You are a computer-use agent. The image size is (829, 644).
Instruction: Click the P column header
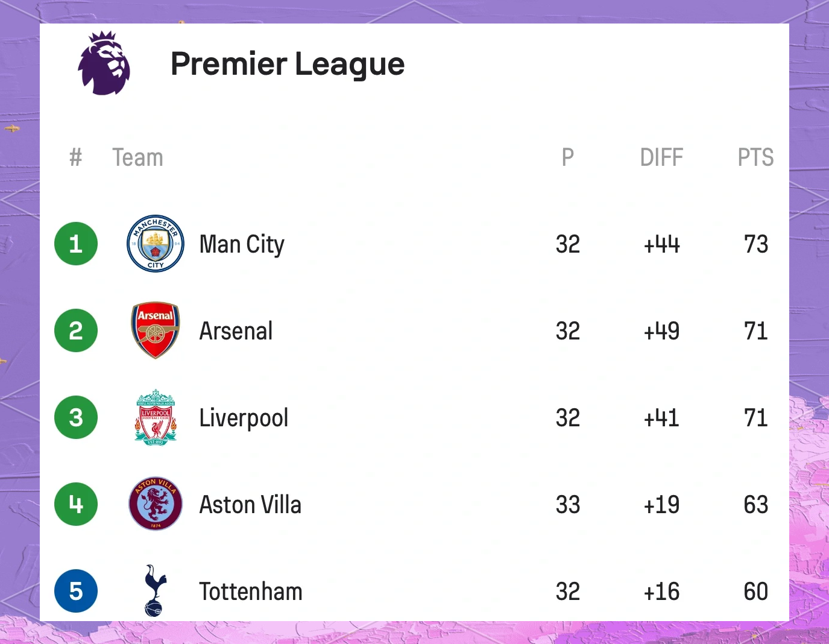coord(567,157)
